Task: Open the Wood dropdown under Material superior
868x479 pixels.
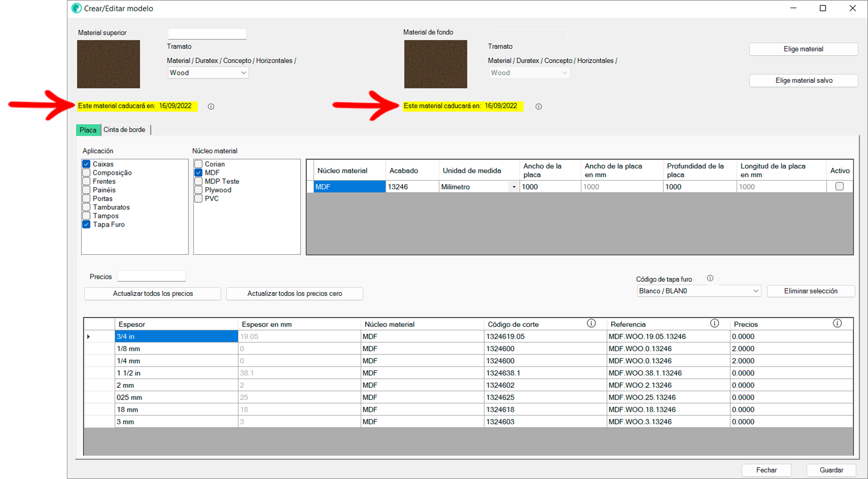Action: 243,73
